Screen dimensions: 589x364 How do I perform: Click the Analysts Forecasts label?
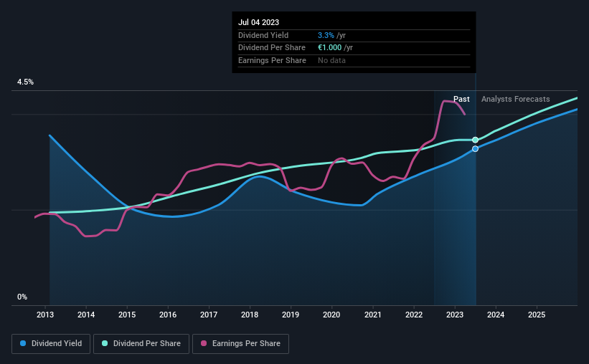tap(515, 99)
